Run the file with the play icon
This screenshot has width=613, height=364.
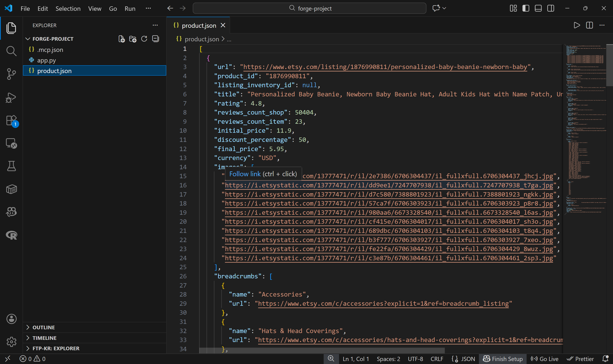point(577,25)
